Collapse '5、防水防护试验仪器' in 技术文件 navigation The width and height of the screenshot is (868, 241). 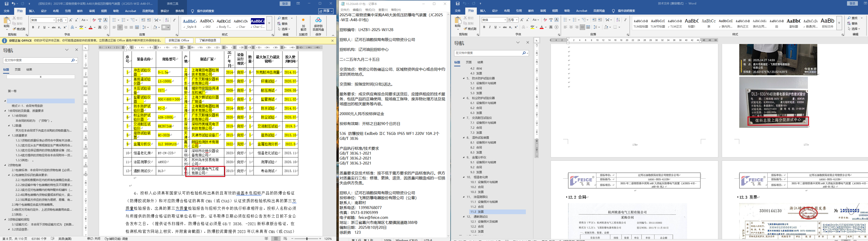[464, 78]
